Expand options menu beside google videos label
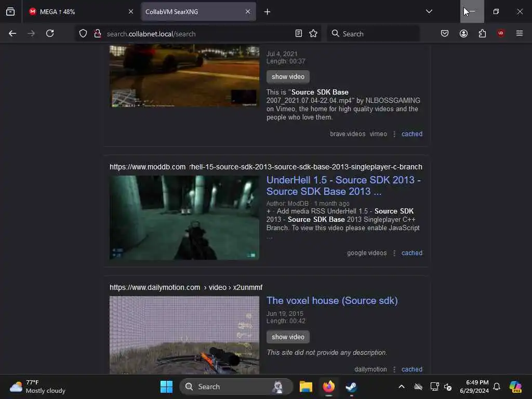532x399 pixels. pos(394,253)
